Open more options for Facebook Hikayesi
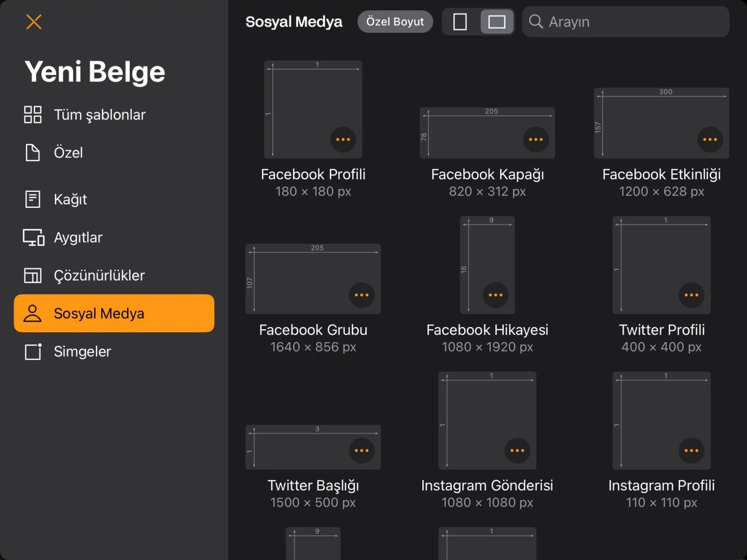The width and height of the screenshot is (747, 560). [x=495, y=295]
